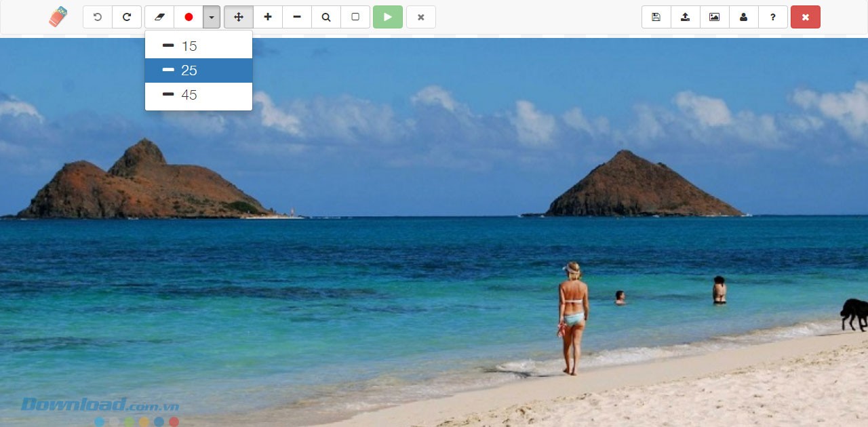
Task: Collapse the brush size dropdown arrow
Action: (x=212, y=17)
